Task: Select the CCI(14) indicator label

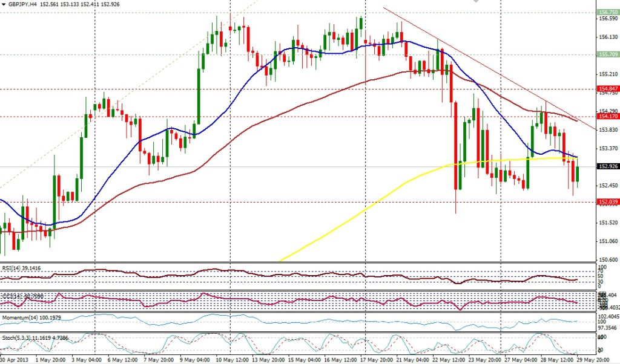Action: coord(17,296)
